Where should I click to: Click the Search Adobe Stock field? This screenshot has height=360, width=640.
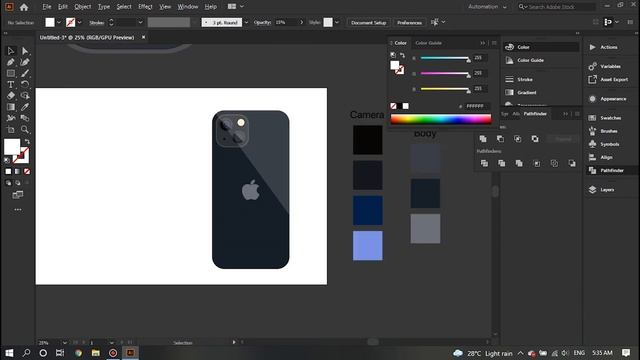(x=557, y=7)
